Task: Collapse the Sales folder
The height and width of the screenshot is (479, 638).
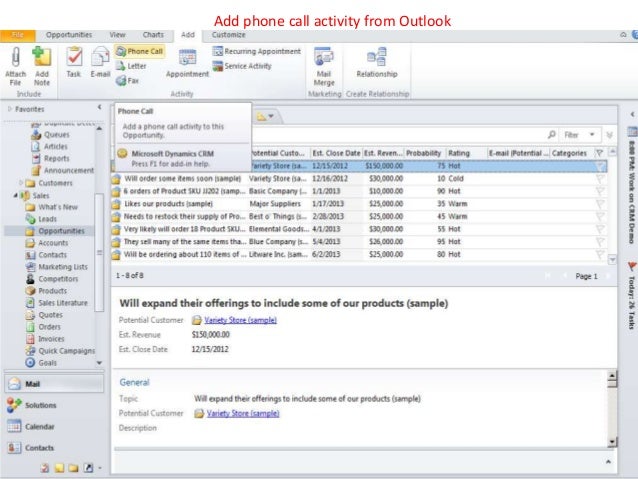Action: 15,195
